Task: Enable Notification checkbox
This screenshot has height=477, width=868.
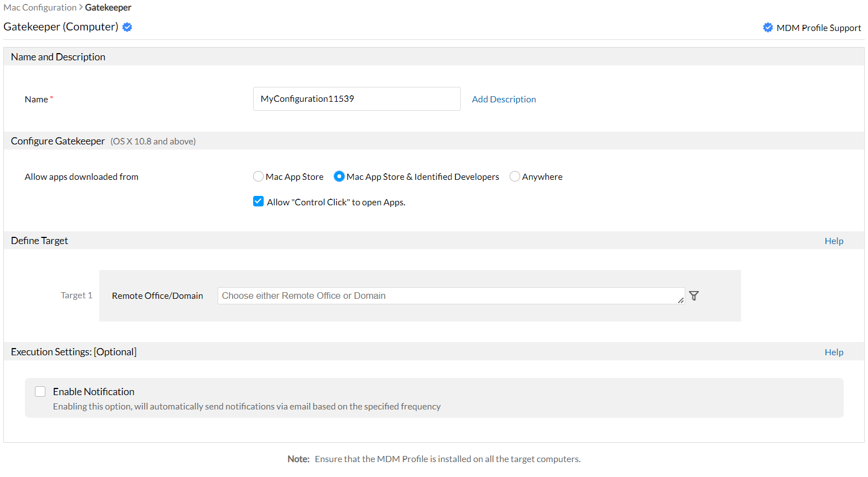Action: click(x=40, y=392)
